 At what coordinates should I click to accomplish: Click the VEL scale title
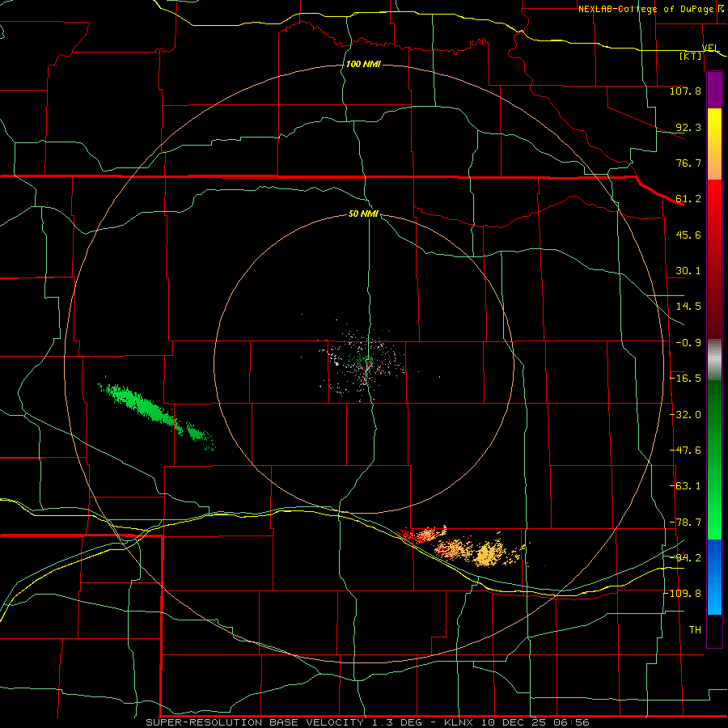pyautogui.click(x=710, y=48)
